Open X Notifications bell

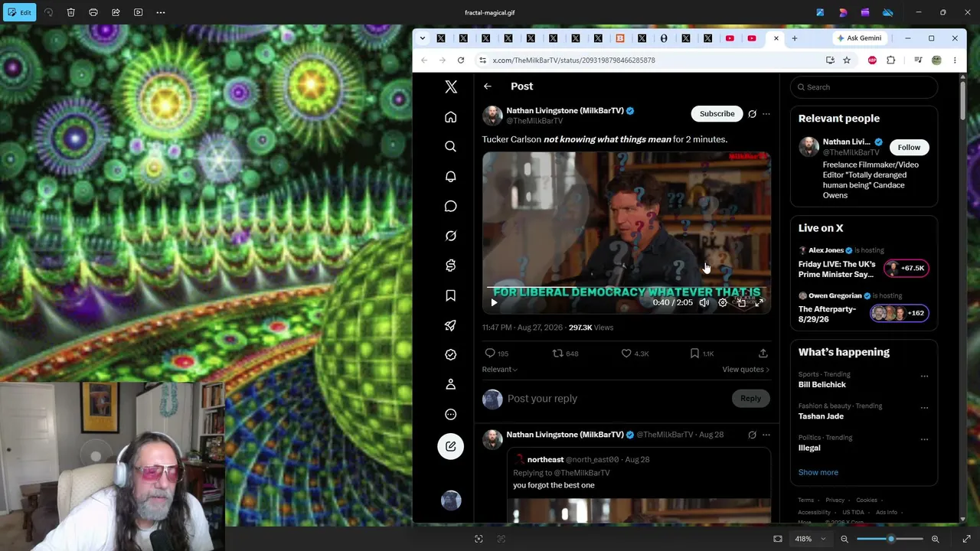click(451, 176)
